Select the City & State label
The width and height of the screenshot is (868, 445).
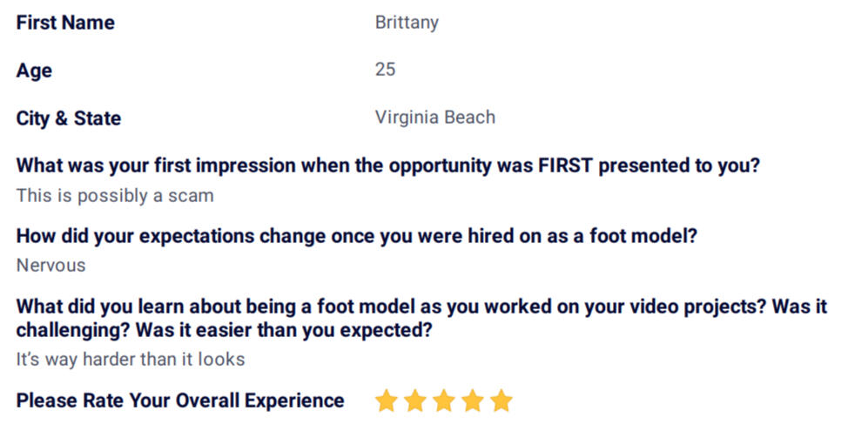click(69, 118)
